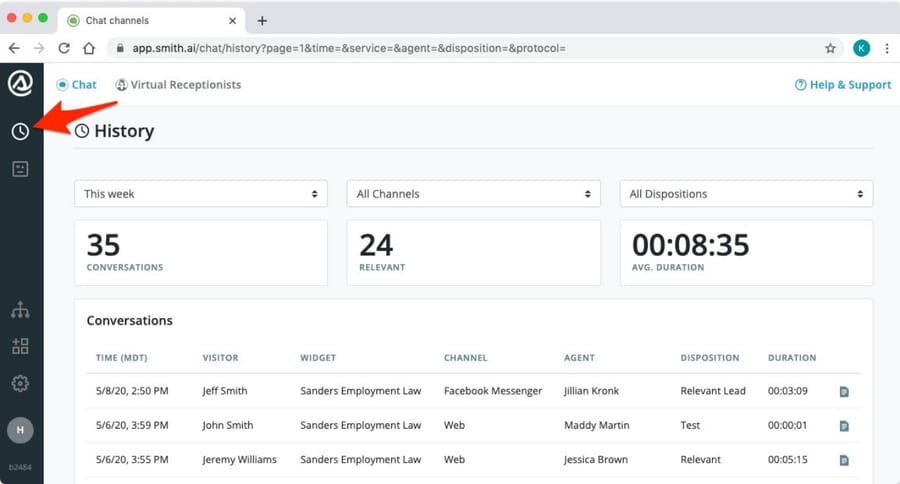Click agent Jessica Brown

(x=596, y=460)
